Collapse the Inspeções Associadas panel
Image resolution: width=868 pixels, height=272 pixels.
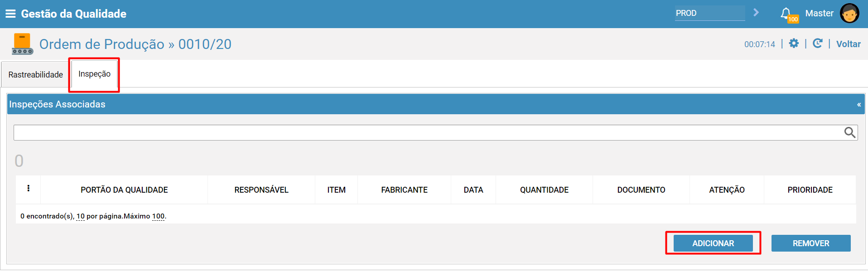[859, 105]
